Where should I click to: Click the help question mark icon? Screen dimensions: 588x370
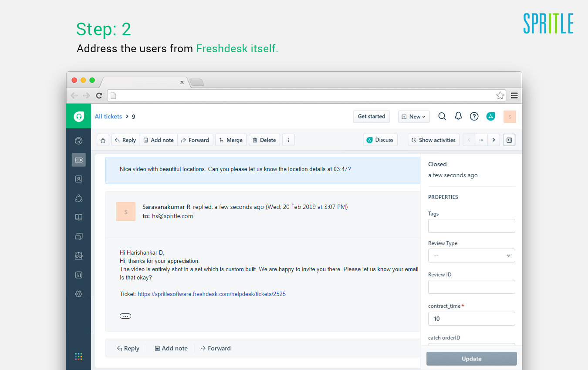coord(474,116)
